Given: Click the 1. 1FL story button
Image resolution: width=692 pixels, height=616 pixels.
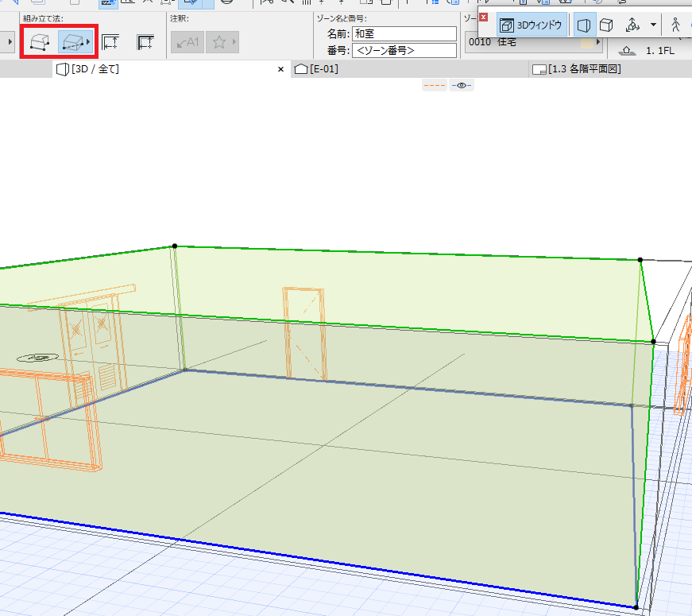Looking at the screenshot, I should (648, 51).
